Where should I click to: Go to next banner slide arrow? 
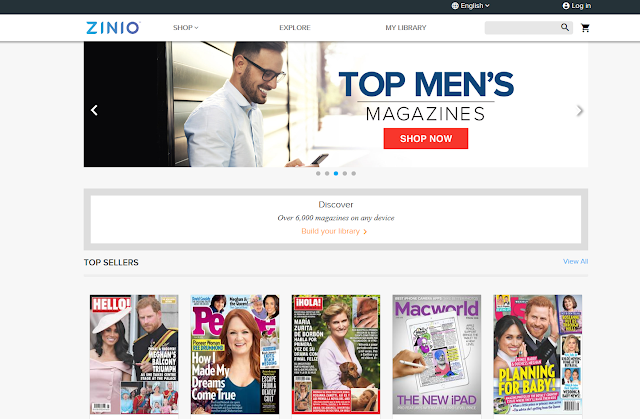(579, 111)
